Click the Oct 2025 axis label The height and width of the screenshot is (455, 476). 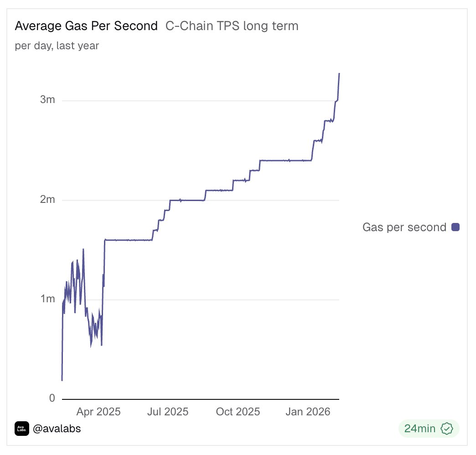point(238,412)
